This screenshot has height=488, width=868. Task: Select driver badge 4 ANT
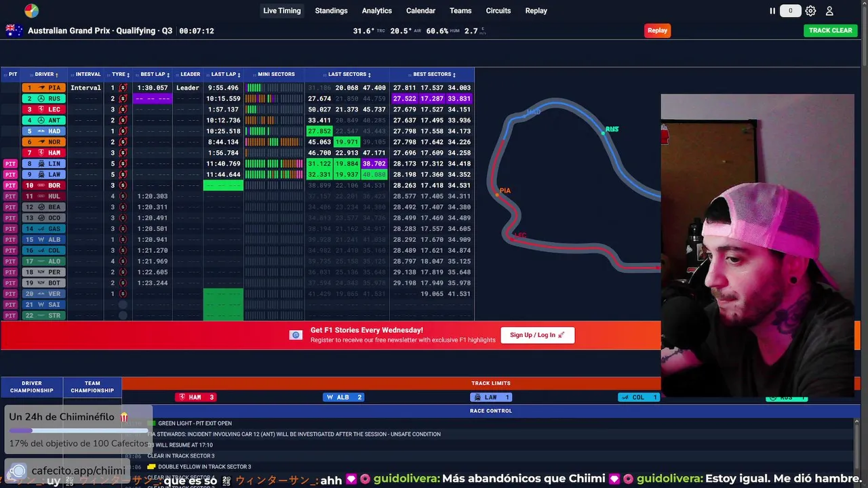point(44,121)
